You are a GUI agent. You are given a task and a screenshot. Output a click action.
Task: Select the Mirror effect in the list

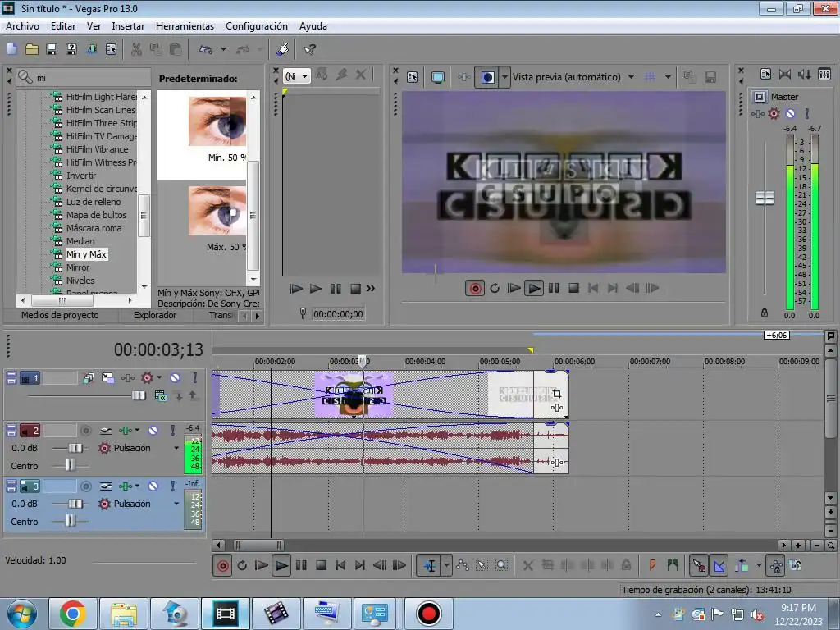point(78,267)
